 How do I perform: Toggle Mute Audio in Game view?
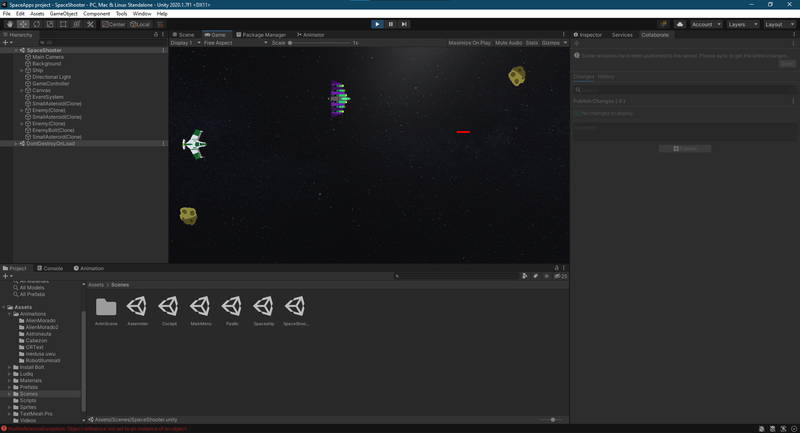point(508,43)
